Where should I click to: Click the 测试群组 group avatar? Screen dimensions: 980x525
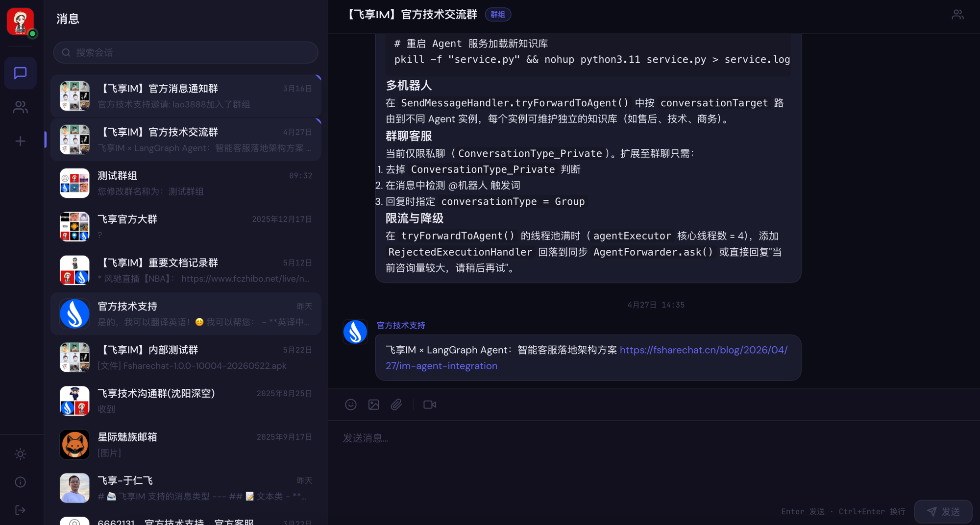(74, 183)
